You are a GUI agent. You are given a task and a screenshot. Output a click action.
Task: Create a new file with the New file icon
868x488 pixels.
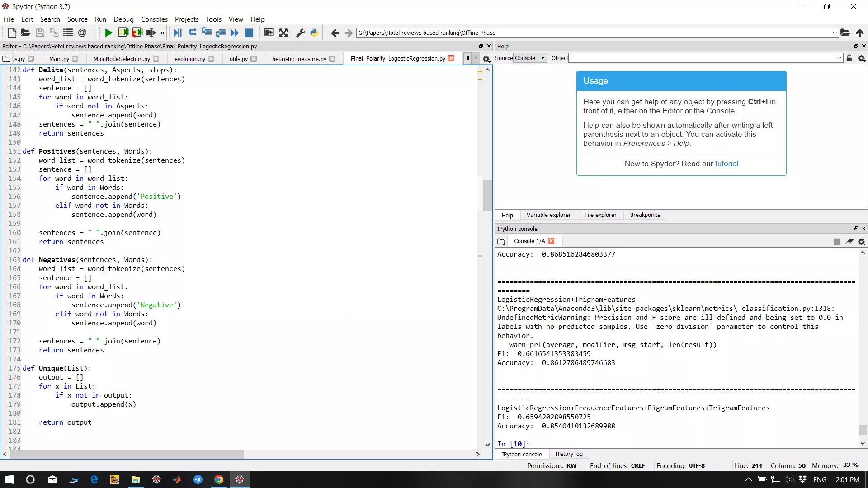(x=12, y=33)
